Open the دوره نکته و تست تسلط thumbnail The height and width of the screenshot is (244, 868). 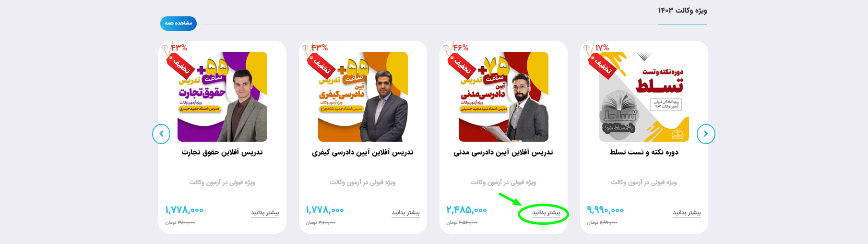644,97
